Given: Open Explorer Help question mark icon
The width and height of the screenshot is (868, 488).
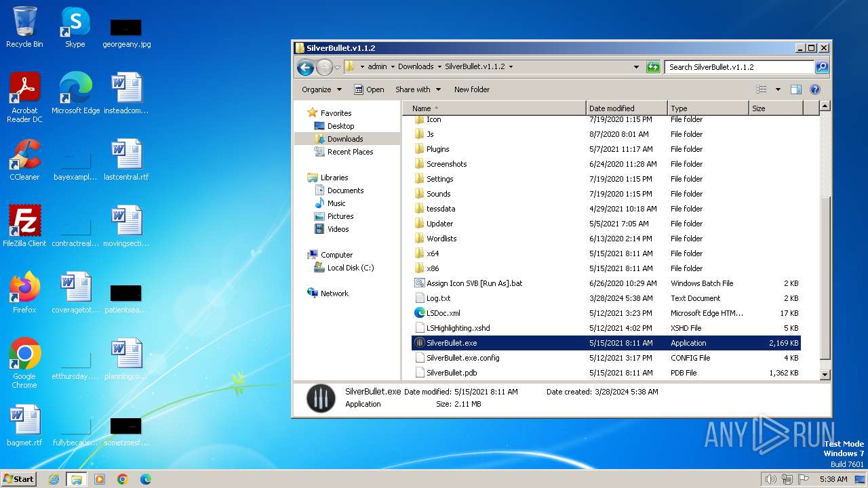Looking at the screenshot, I should point(815,89).
